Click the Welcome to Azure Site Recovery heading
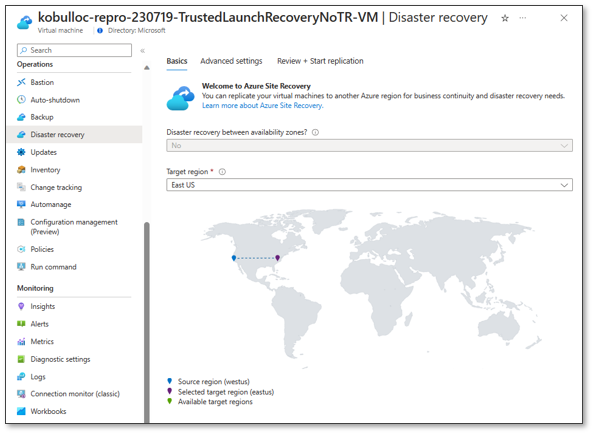Image resolution: width=593 pixels, height=435 pixels. (256, 86)
